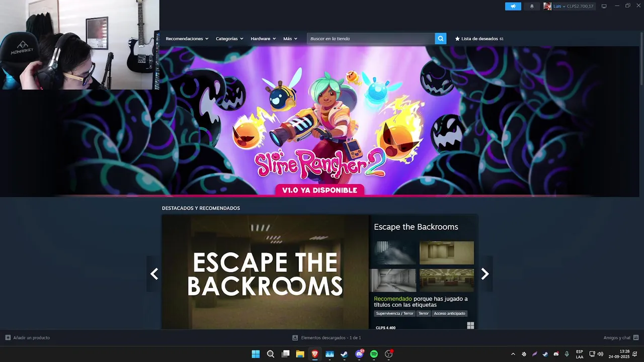Image resolution: width=644 pixels, height=362 pixels.
Task: Click the wallet balance CLP$2.700,17
Action: 580,6
